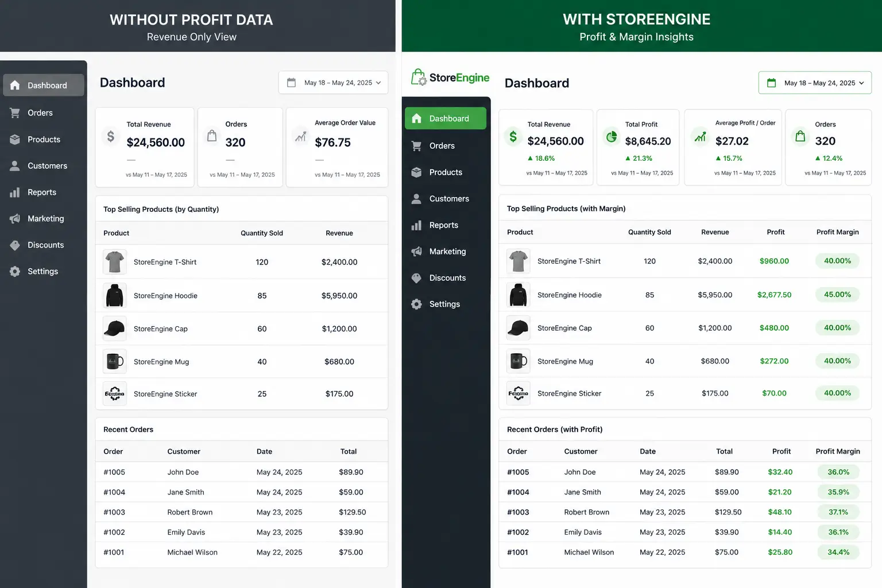Open order #1005 in right Recent Orders
882x588 pixels.
point(518,472)
